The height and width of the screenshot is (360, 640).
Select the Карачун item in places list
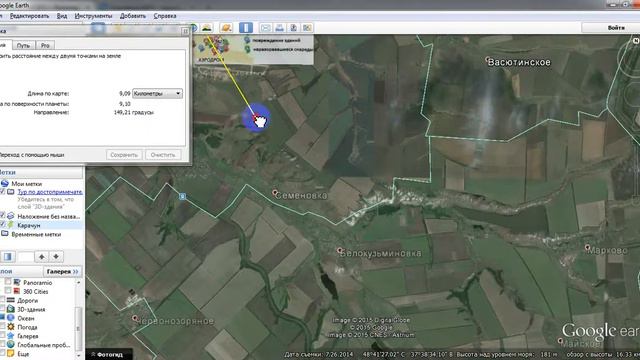[x=29, y=225]
